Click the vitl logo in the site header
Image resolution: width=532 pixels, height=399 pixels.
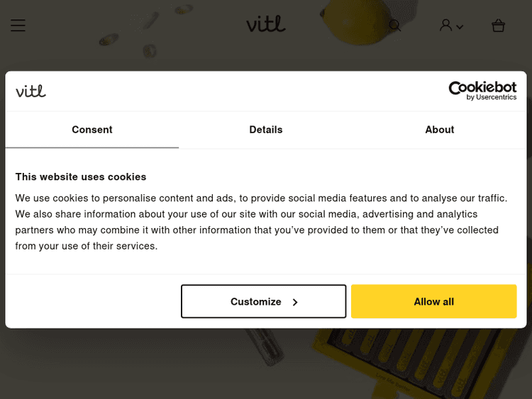[x=266, y=25]
